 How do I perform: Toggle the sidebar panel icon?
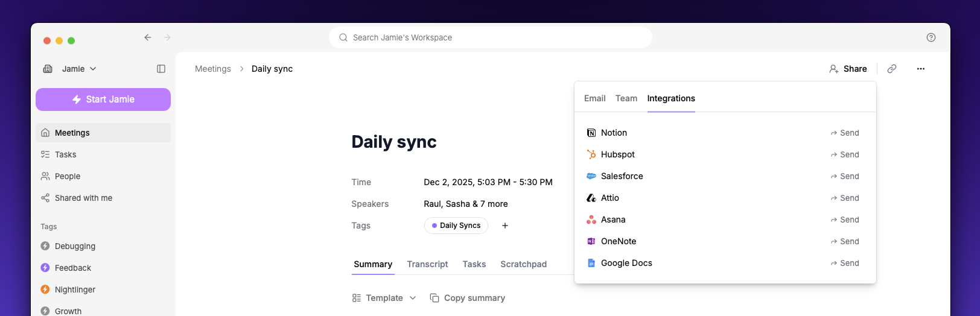tap(161, 69)
